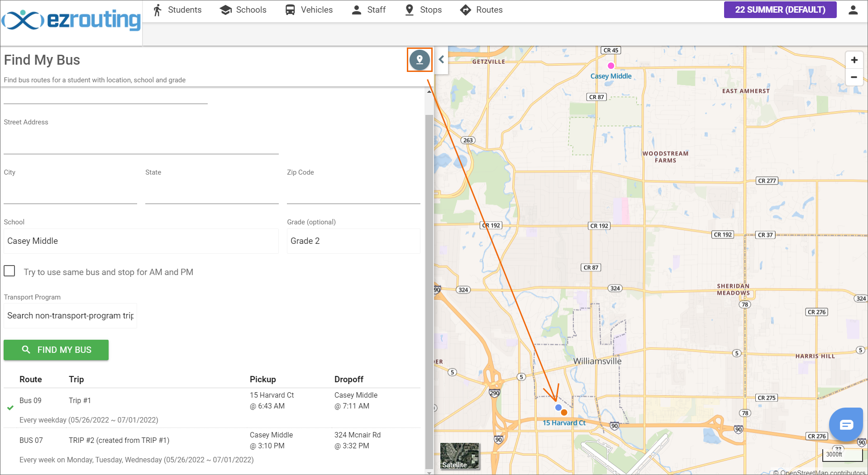Screen dimensions: 868x475
Task: Open the Students menu
Action: [x=177, y=10]
